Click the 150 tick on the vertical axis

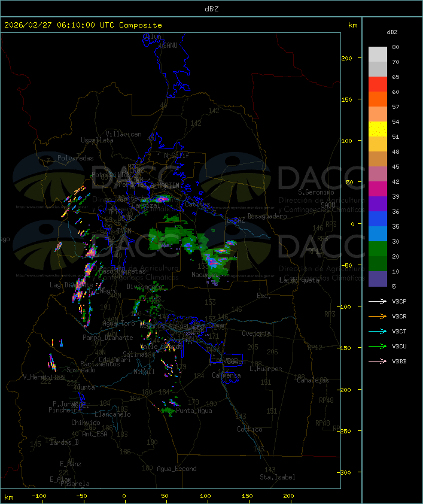(x=346, y=99)
